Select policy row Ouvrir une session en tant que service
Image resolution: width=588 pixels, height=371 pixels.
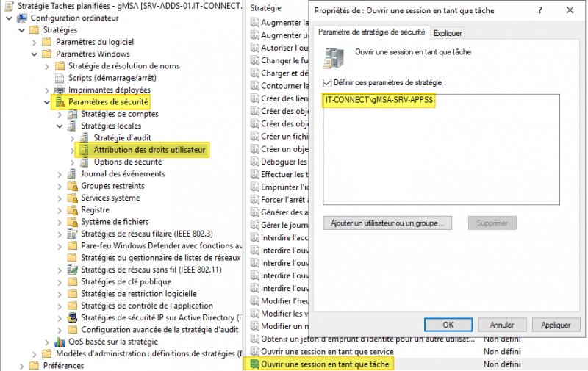[327, 351]
